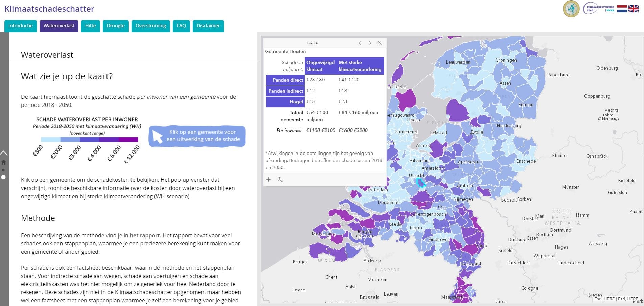Switch to the Droogte tab
Viewport: 644px width, 306px height.
click(x=116, y=26)
